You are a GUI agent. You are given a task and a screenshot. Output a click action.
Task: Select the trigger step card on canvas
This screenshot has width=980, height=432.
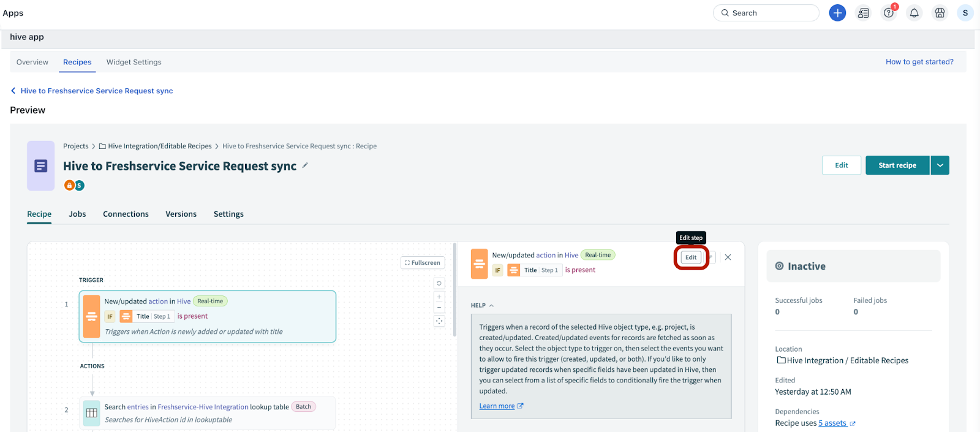click(208, 316)
